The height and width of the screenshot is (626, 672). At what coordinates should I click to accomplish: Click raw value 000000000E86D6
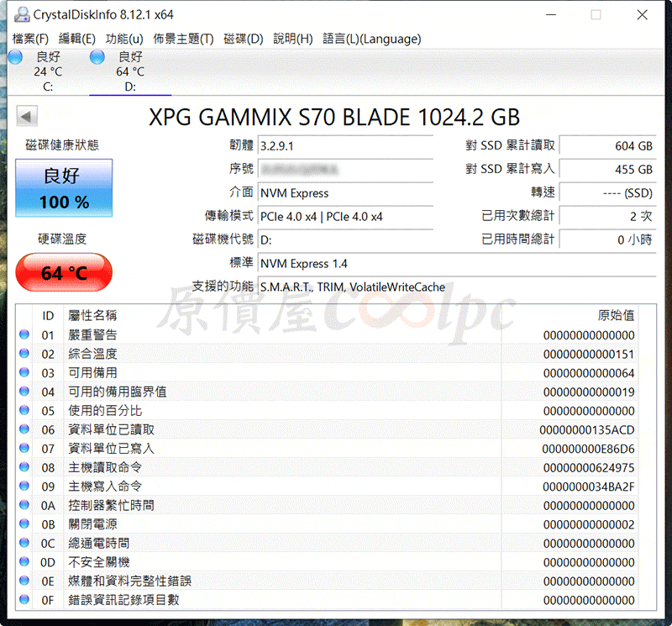[588, 449]
